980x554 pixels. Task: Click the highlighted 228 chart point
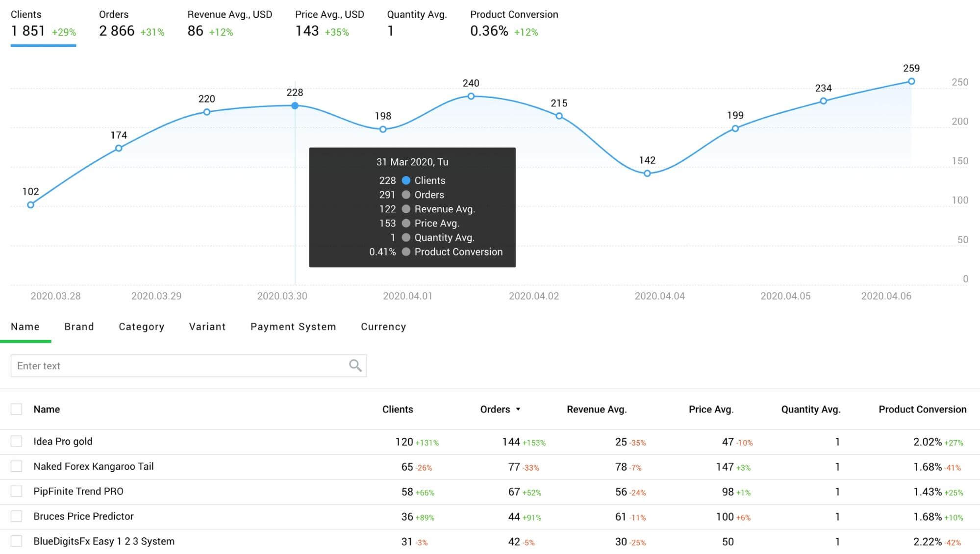[x=295, y=106]
